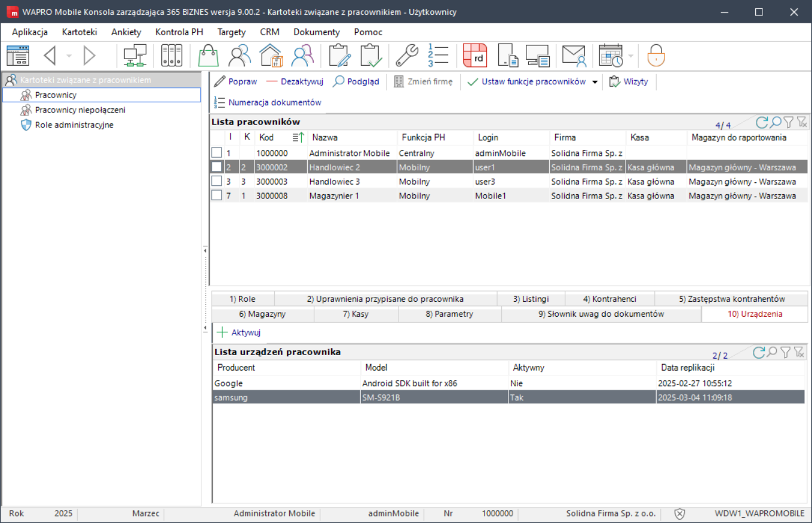The height and width of the screenshot is (523, 812).
Task: Click the sort arrow icon beside Kod column
Action: pyautogui.click(x=298, y=137)
